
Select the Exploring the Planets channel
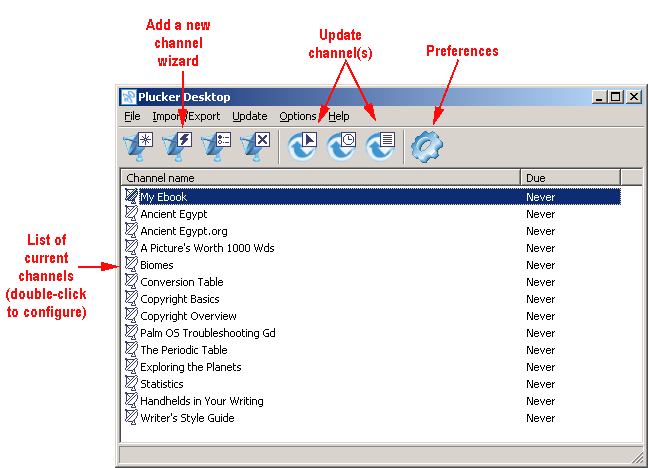click(191, 367)
